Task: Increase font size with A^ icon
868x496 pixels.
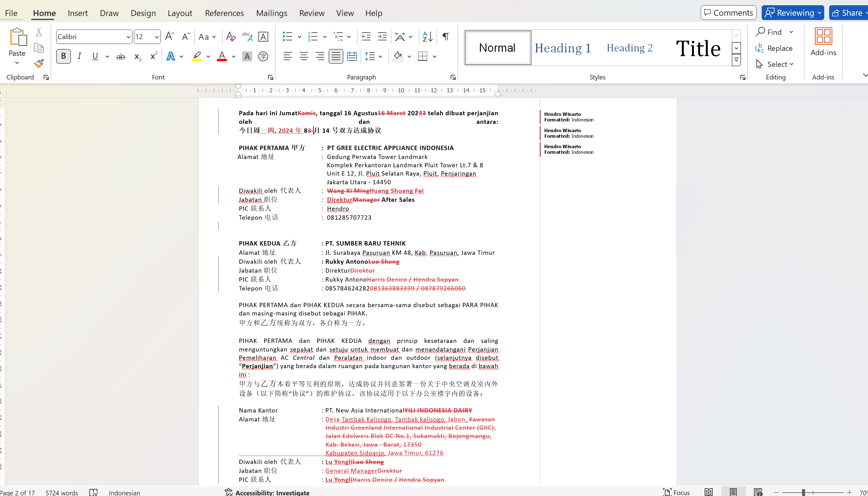Action: pos(169,36)
